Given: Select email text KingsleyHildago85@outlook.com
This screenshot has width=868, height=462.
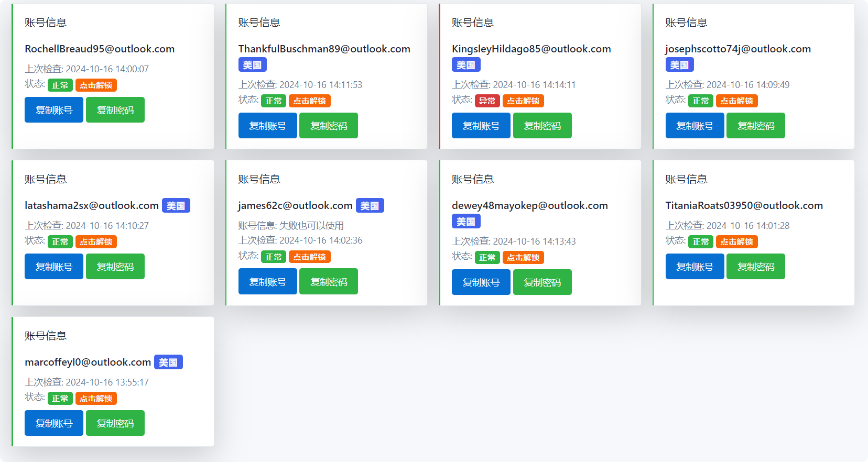Looking at the screenshot, I should (x=531, y=49).
